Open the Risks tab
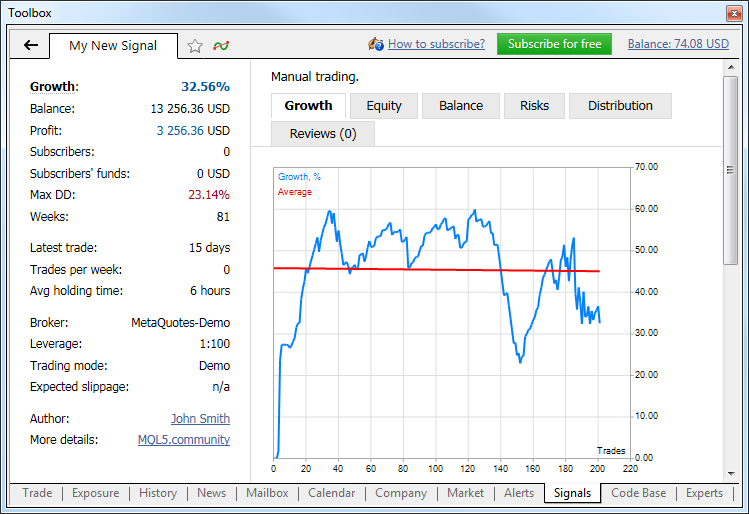 [534, 106]
